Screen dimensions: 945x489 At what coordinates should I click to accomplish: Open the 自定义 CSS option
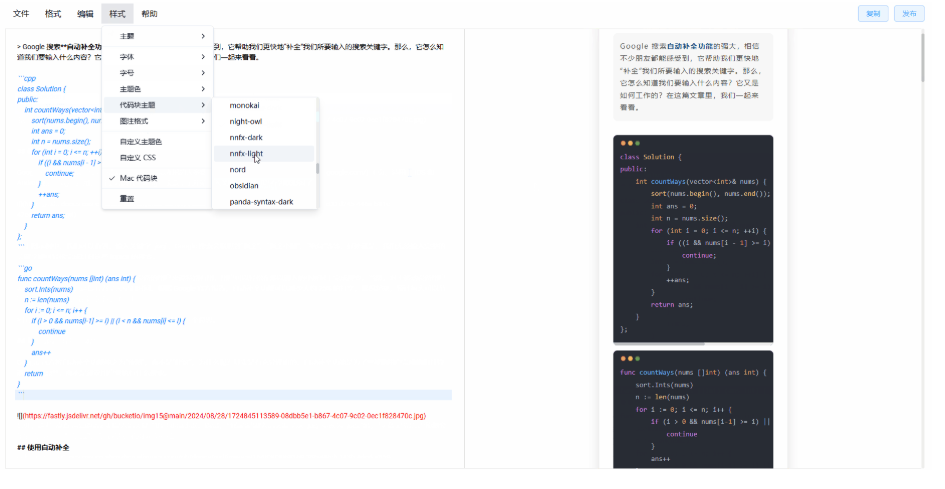[x=157, y=158]
